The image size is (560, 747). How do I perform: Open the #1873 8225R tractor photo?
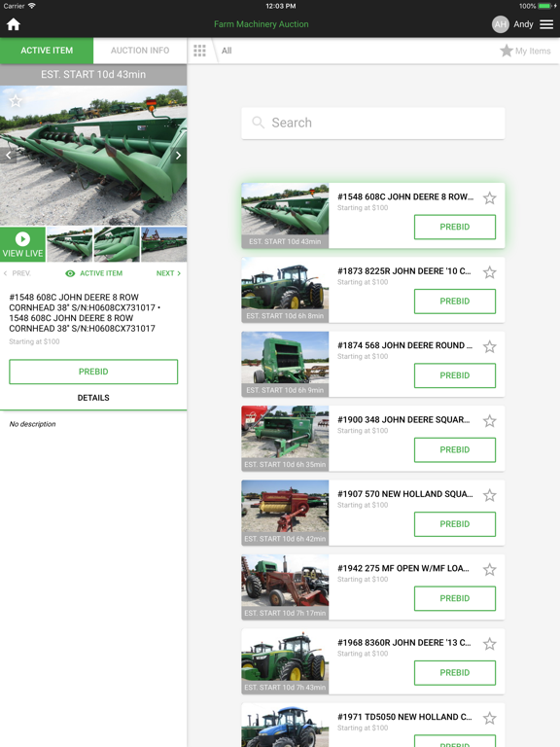[x=285, y=290]
